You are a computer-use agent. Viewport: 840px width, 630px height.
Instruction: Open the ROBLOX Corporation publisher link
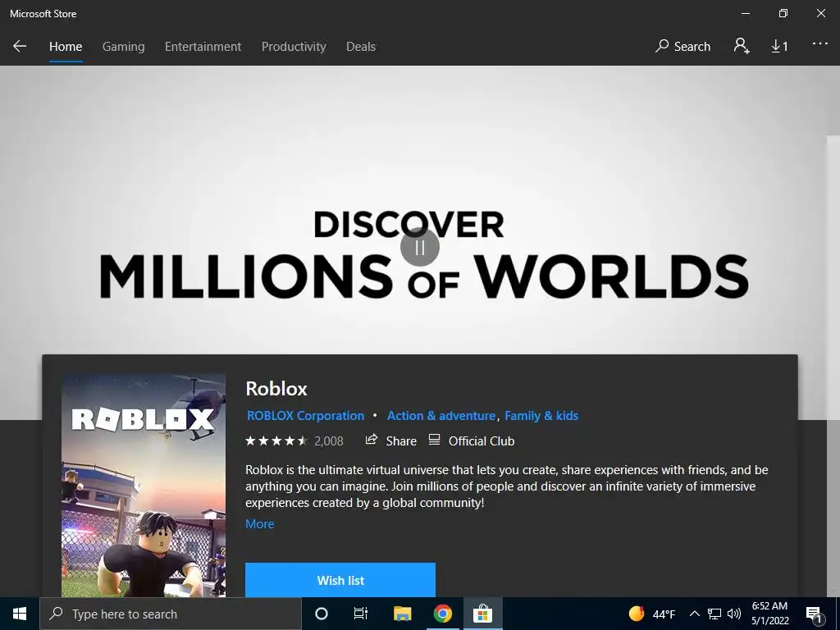pos(305,416)
